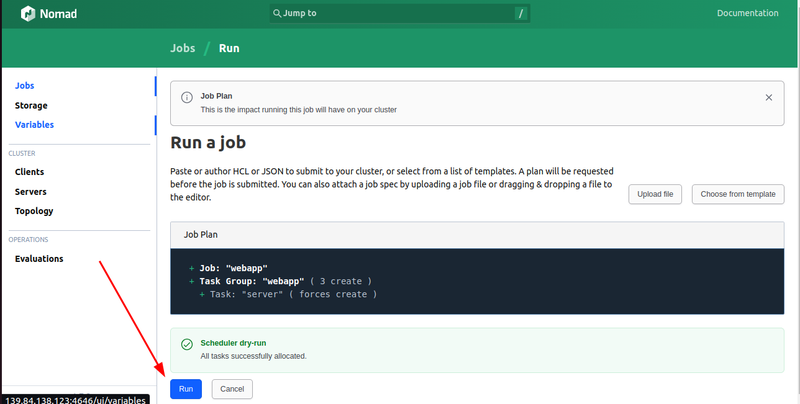This screenshot has width=800, height=404.
Task: Click the impact description in notice
Action: 298,110
